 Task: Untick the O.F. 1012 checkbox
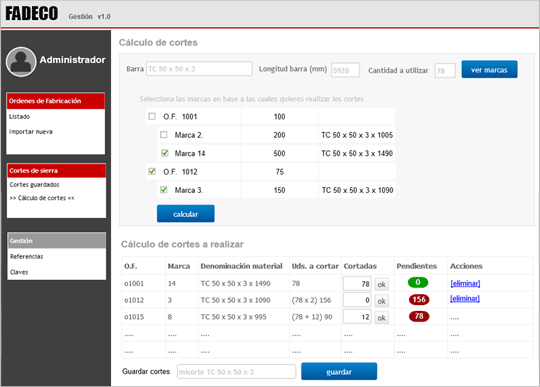[x=152, y=171]
